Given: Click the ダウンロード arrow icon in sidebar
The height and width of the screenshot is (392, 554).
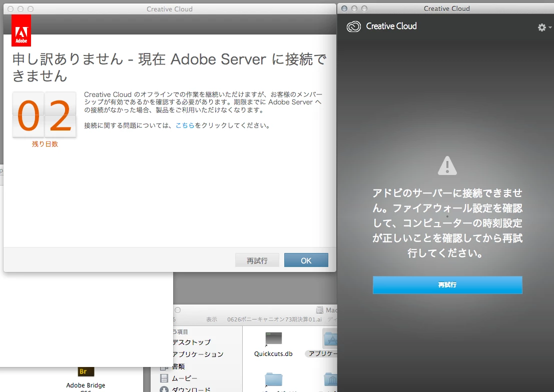Looking at the screenshot, I should [164, 389].
